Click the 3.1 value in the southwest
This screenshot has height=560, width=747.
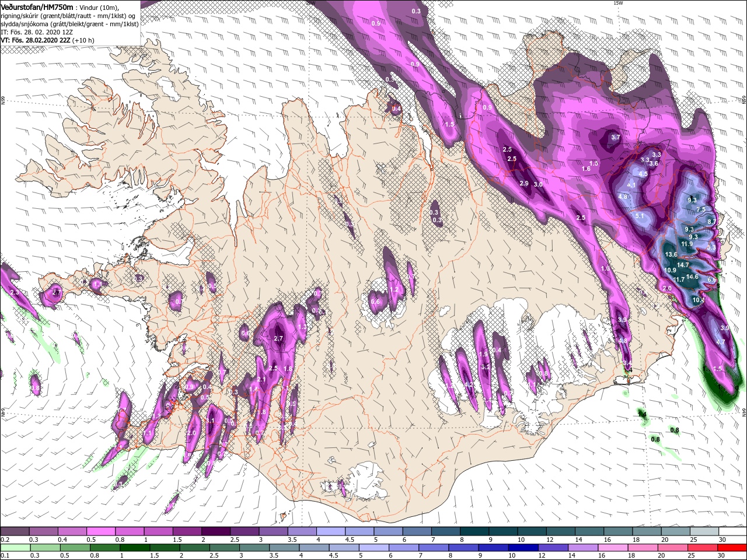coord(211,421)
